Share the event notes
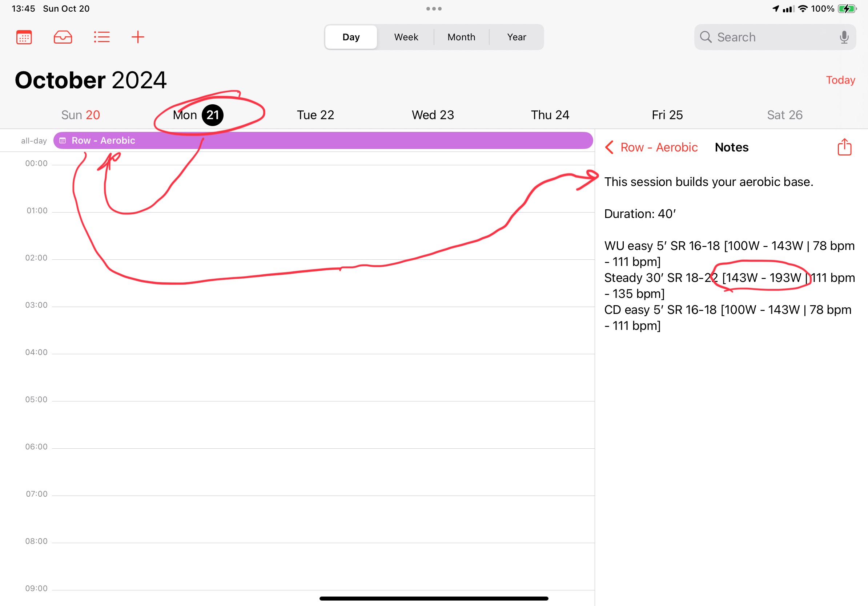The width and height of the screenshot is (868, 606). (844, 147)
